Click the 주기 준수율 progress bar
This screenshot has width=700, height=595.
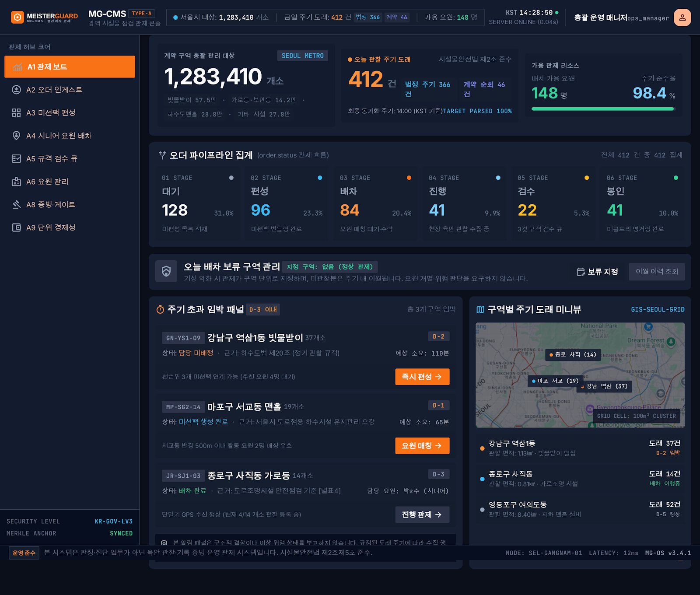point(603,109)
